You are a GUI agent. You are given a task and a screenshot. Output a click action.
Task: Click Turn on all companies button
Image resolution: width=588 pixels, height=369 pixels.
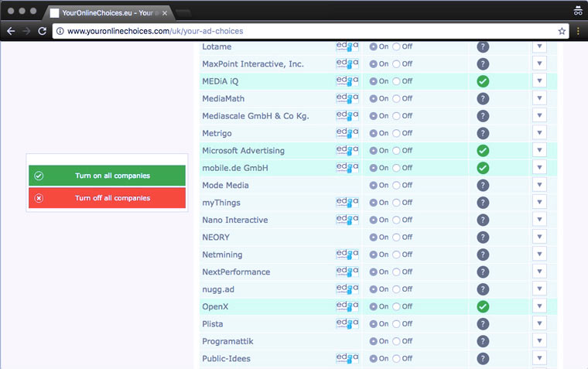107,176
